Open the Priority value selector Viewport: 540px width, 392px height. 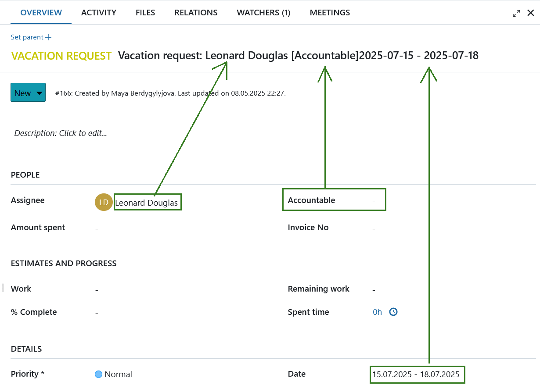[118, 374]
